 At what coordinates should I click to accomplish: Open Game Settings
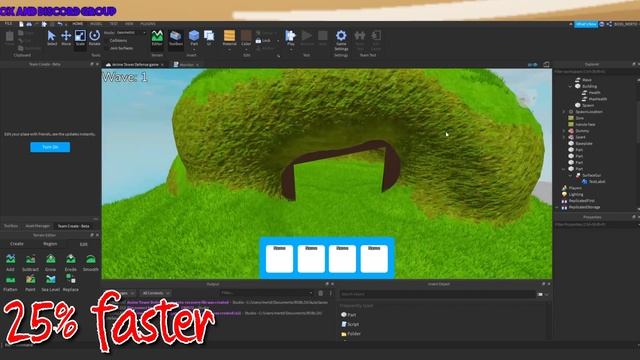click(341, 40)
